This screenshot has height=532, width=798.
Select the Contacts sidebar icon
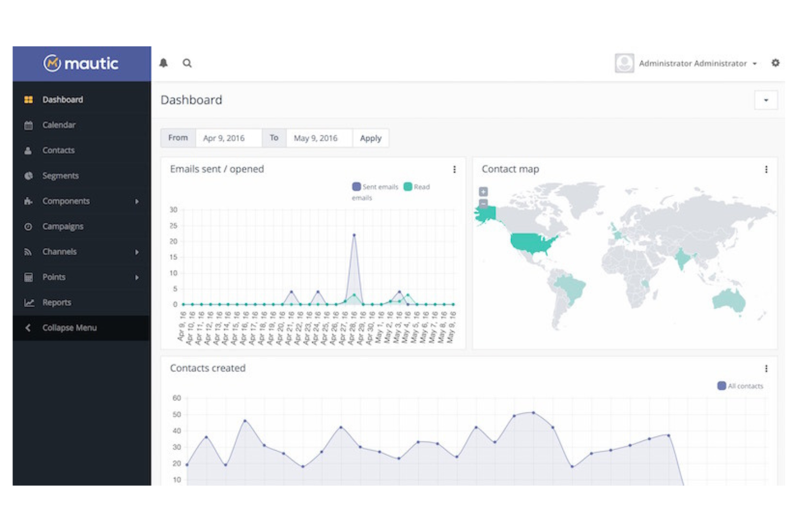click(28, 150)
